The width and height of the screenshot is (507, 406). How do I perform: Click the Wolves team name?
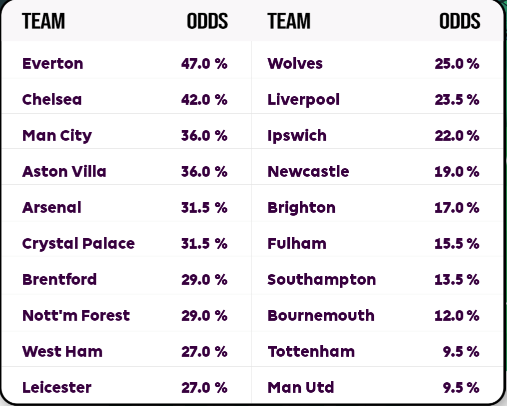point(295,63)
